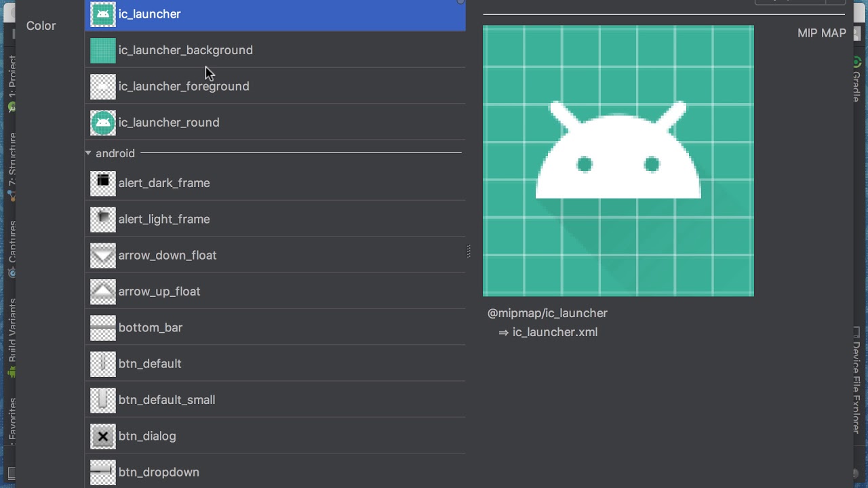Viewport: 868px width, 488px height.
Task: Open the Build Variants tool window
Action: [11, 337]
